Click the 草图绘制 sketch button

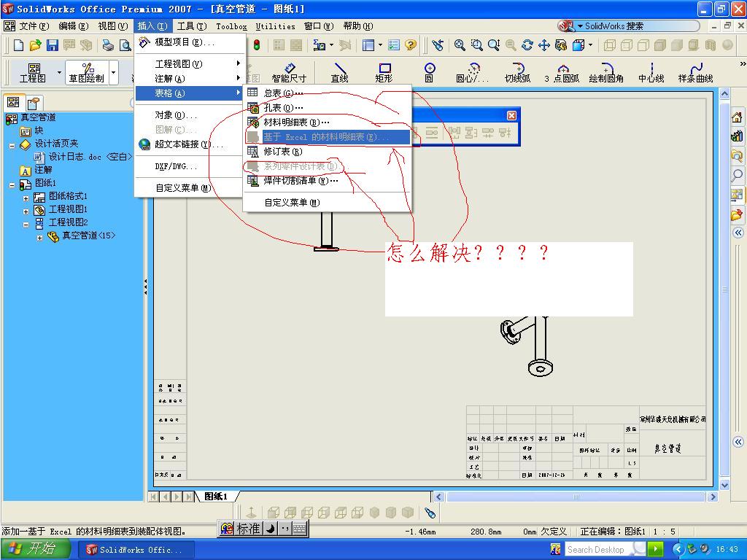pyautogui.click(x=86, y=72)
